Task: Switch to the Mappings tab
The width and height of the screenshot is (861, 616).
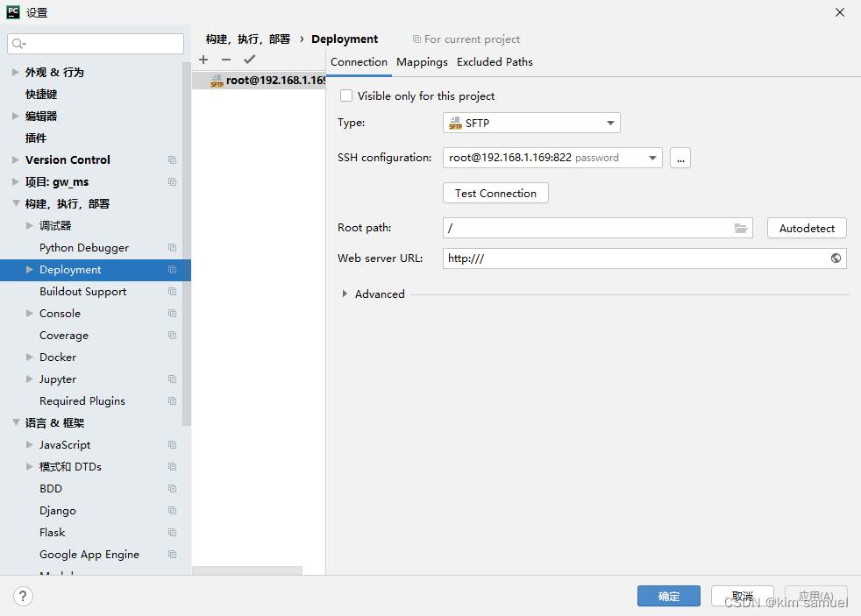Action: point(422,61)
